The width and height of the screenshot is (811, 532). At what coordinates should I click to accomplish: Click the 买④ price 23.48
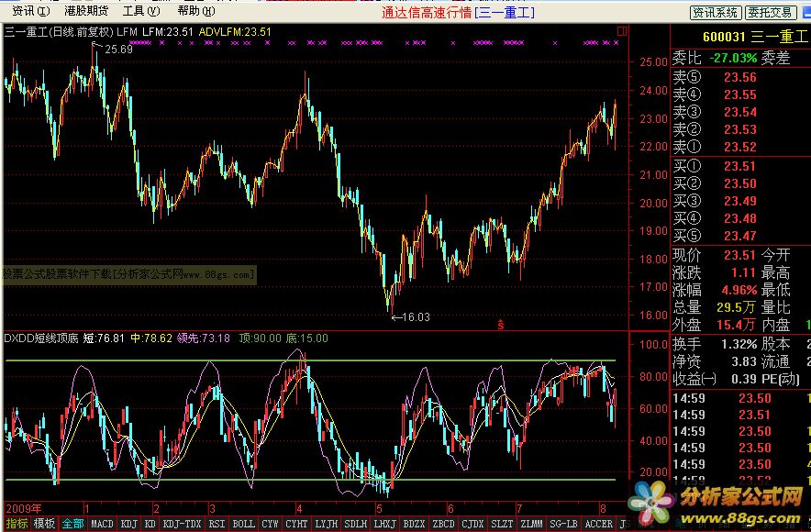click(740, 218)
